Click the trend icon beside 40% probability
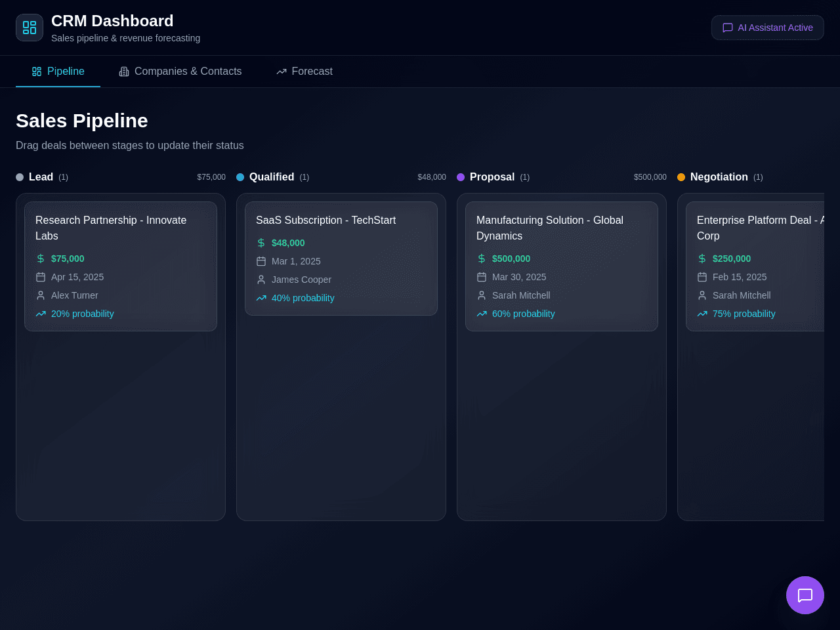The image size is (840, 630). [261, 298]
